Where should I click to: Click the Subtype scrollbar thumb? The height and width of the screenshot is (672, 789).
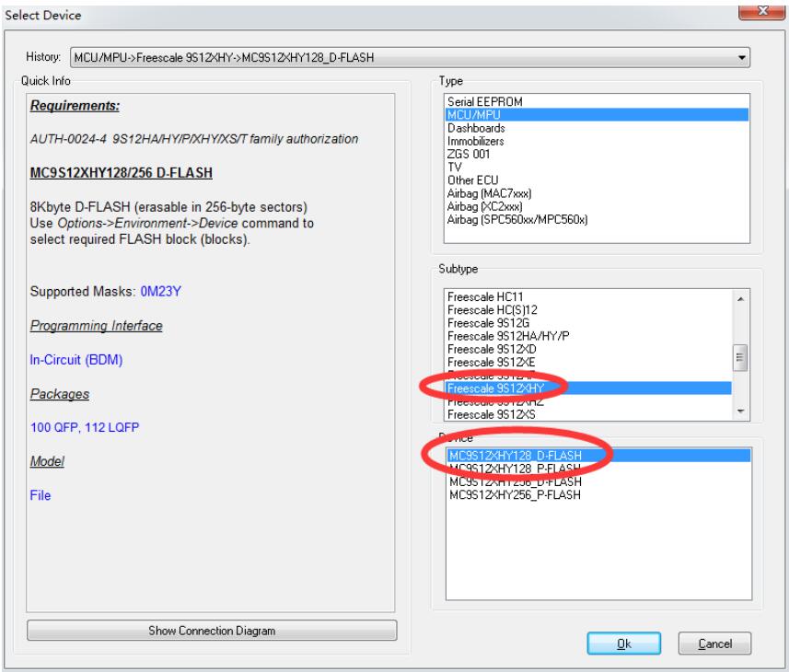click(740, 357)
